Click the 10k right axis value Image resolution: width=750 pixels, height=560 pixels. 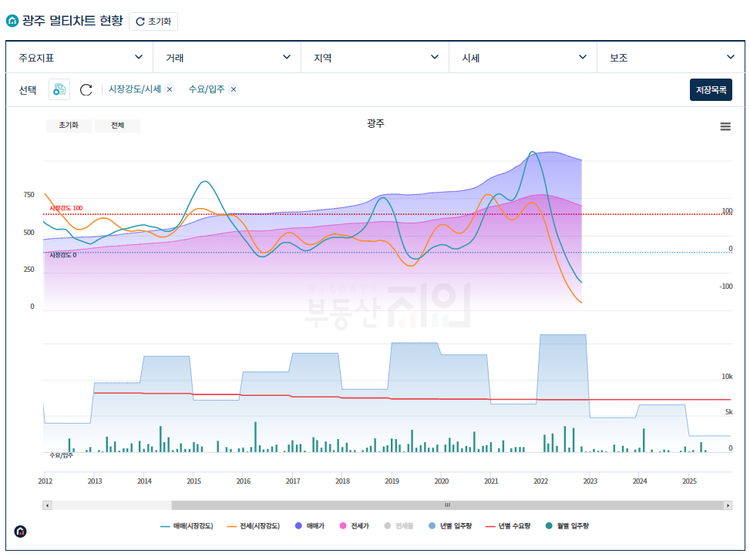[727, 377]
